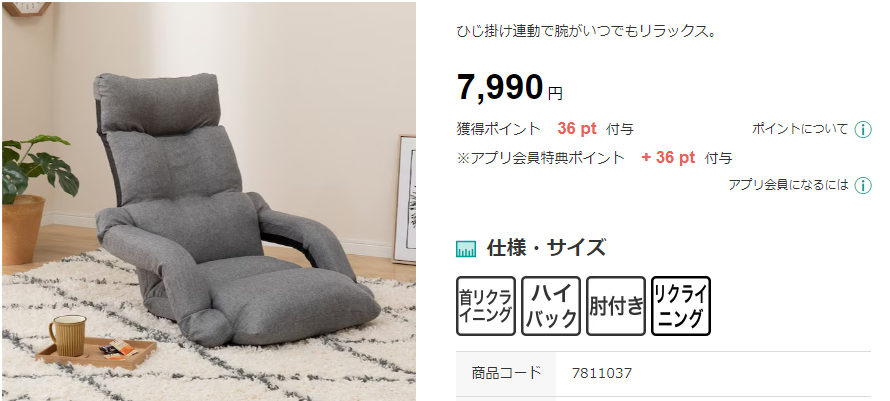Click the 仕様・サイズ section heading
The height and width of the screenshot is (401, 890).
coord(546,248)
